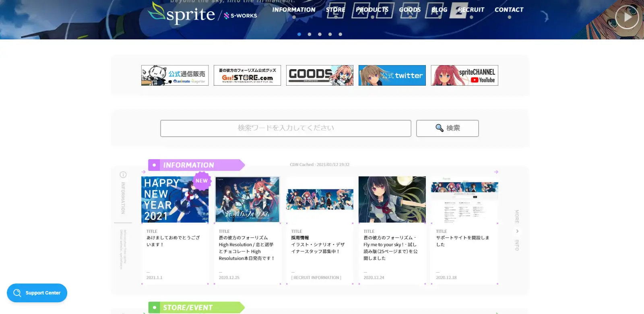Open the GOODS banner
This screenshot has width=644, height=314.
click(320, 75)
